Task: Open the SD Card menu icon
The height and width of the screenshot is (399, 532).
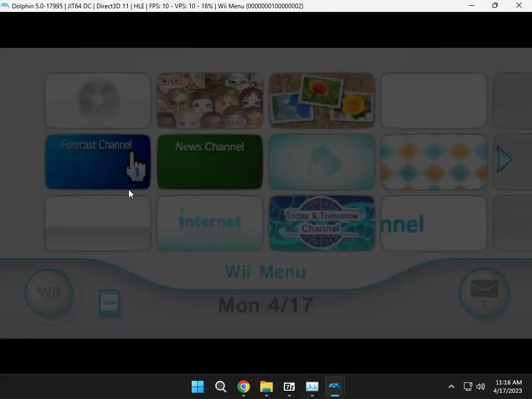Action: coord(110,303)
